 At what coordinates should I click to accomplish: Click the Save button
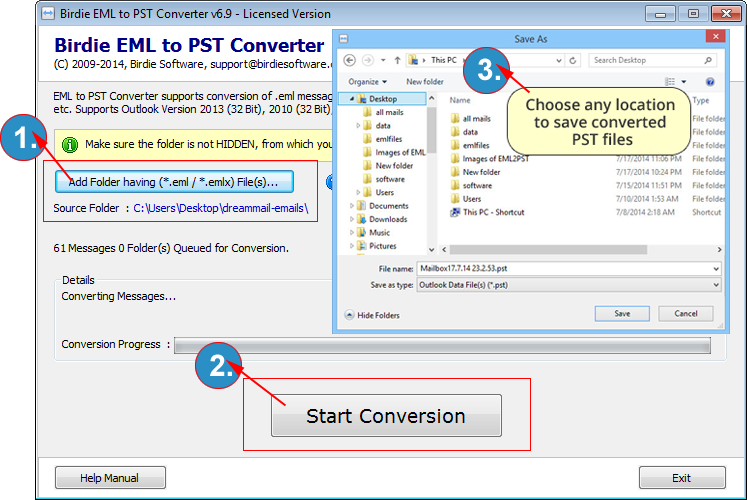point(622,313)
